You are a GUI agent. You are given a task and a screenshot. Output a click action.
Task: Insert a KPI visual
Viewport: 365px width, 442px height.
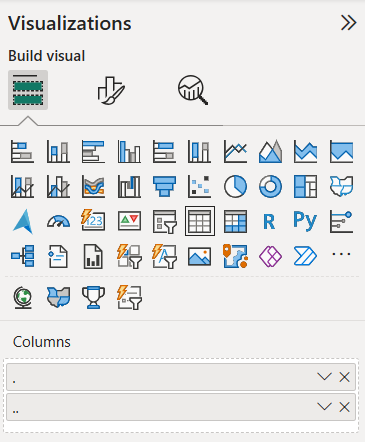click(x=129, y=221)
